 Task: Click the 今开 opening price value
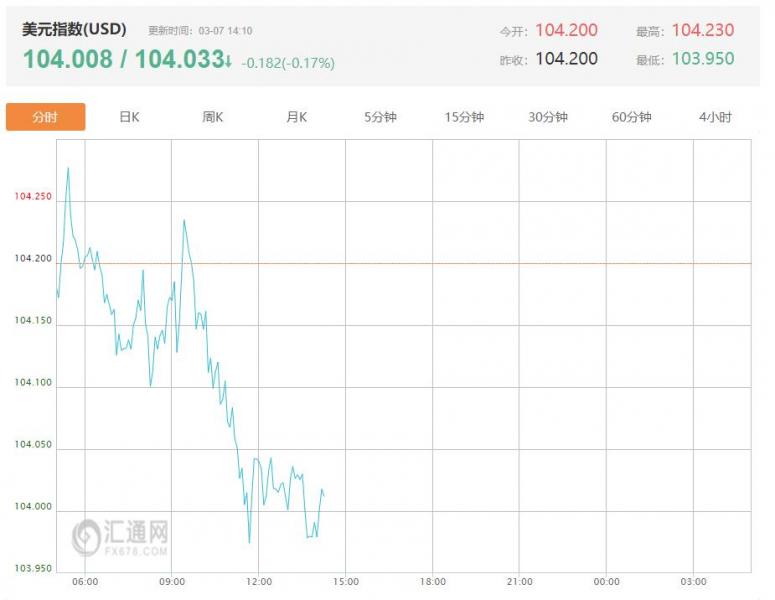566,31
